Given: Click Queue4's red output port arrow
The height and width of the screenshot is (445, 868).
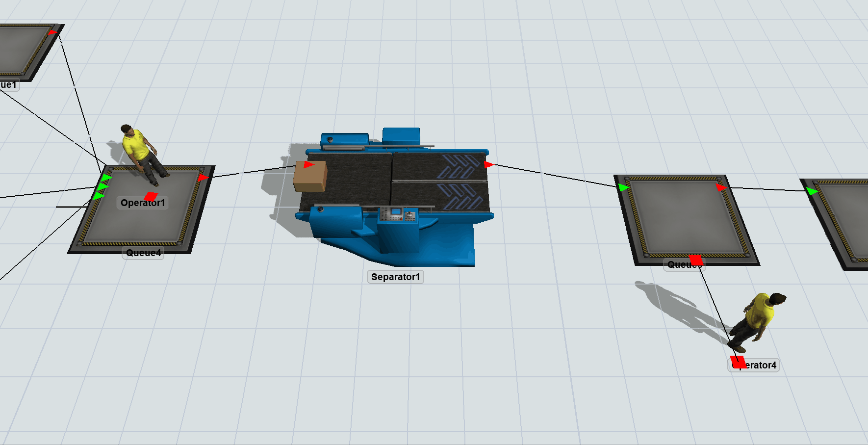Looking at the screenshot, I should pyautogui.click(x=203, y=177).
